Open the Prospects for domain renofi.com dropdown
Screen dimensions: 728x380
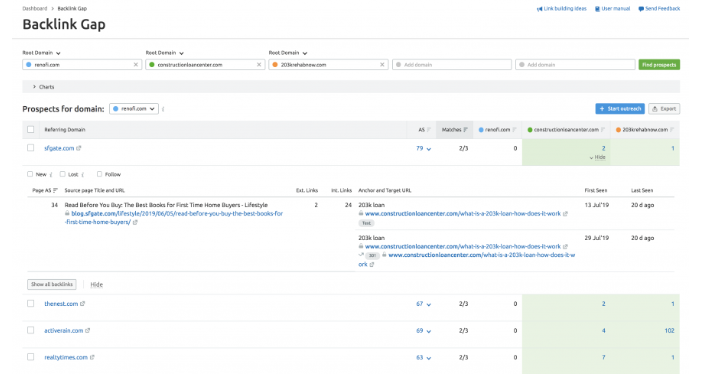coord(134,109)
